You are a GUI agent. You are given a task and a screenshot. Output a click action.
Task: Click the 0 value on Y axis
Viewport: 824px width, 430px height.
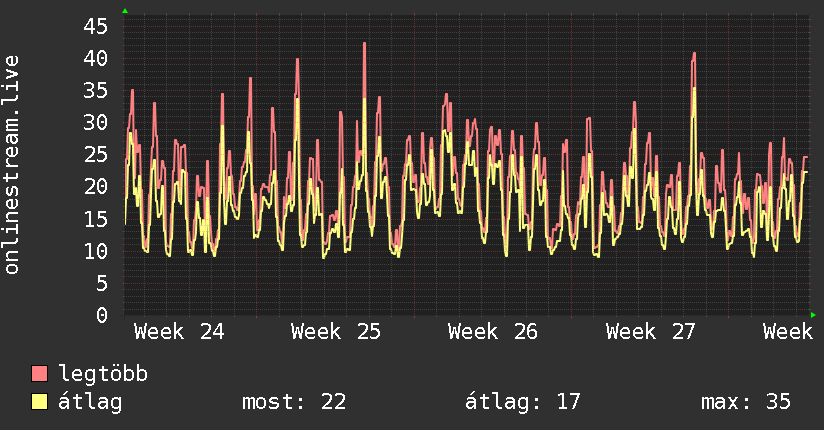click(102, 315)
